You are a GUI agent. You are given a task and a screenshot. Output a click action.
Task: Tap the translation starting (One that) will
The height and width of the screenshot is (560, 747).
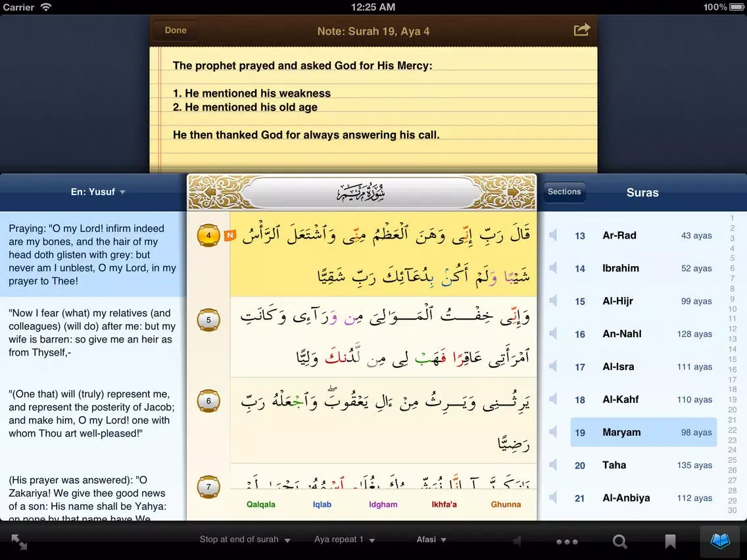click(93, 414)
